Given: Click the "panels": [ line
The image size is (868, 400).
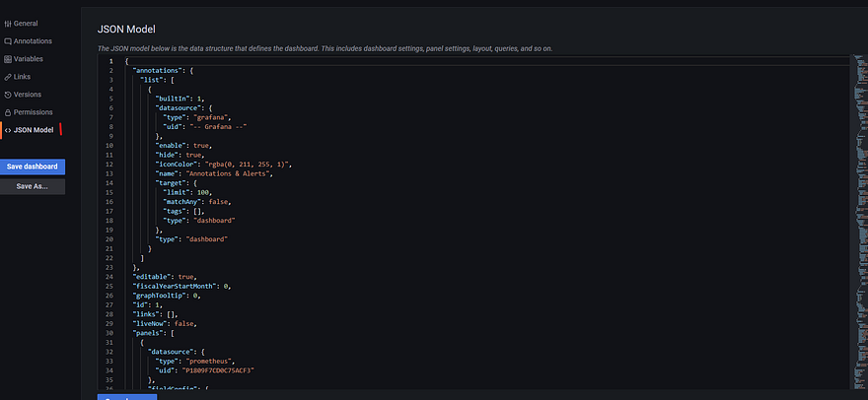Looking at the screenshot, I should pyautogui.click(x=154, y=333).
